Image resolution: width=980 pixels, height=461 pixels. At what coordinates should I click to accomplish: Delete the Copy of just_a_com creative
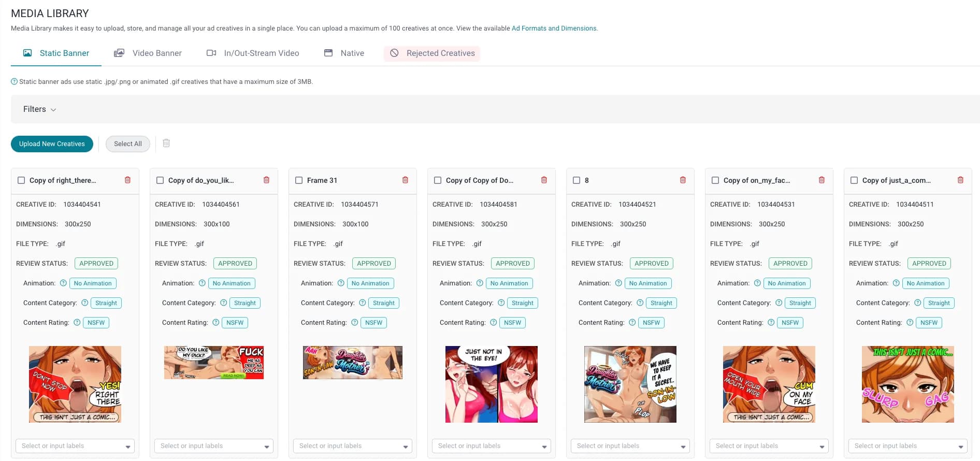pyautogui.click(x=960, y=180)
